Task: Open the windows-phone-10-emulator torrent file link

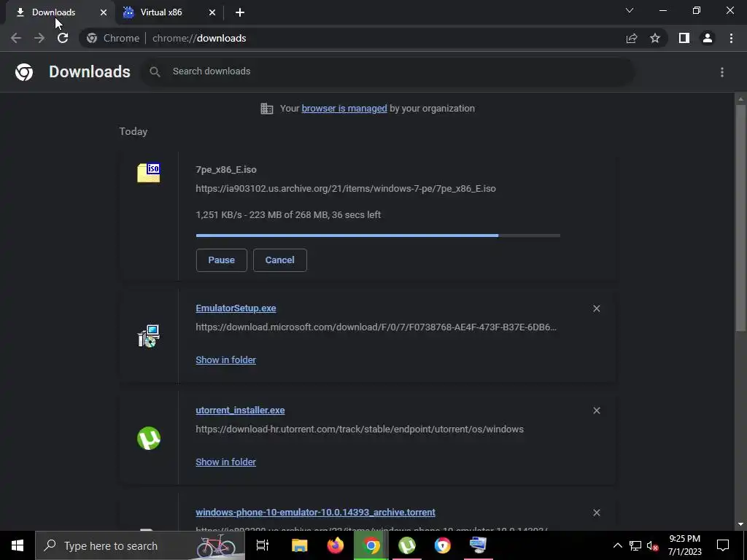Action: pos(315,513)
